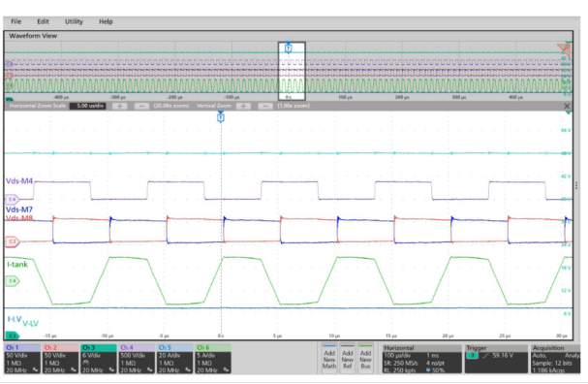Click Add New Ref button

click(x=348, y=359)
